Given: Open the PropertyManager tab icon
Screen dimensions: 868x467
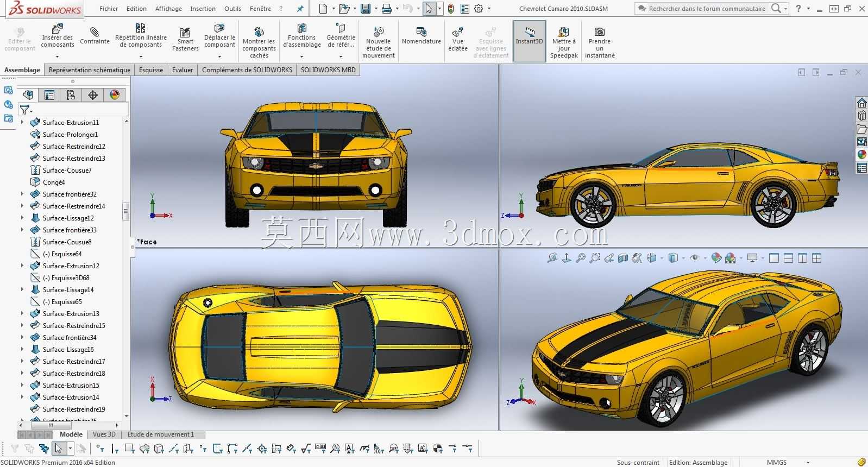Looking at the screenshot, I should point(49,95).
